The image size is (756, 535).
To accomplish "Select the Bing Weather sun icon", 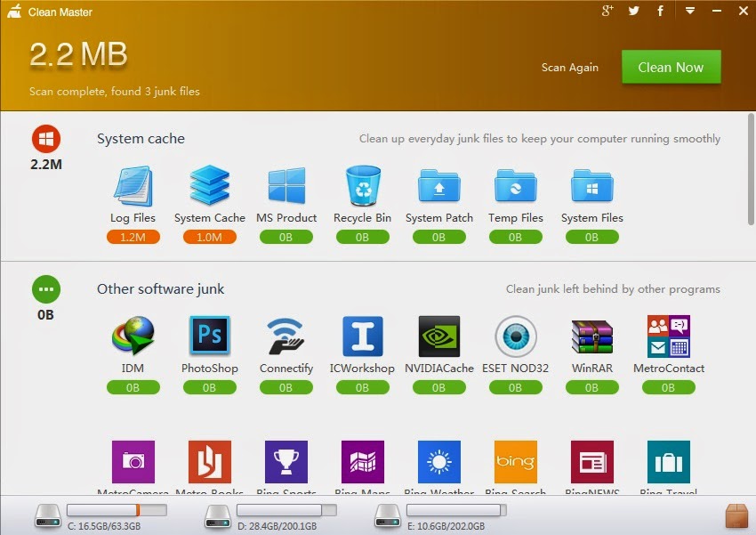I will pos(439,462).
